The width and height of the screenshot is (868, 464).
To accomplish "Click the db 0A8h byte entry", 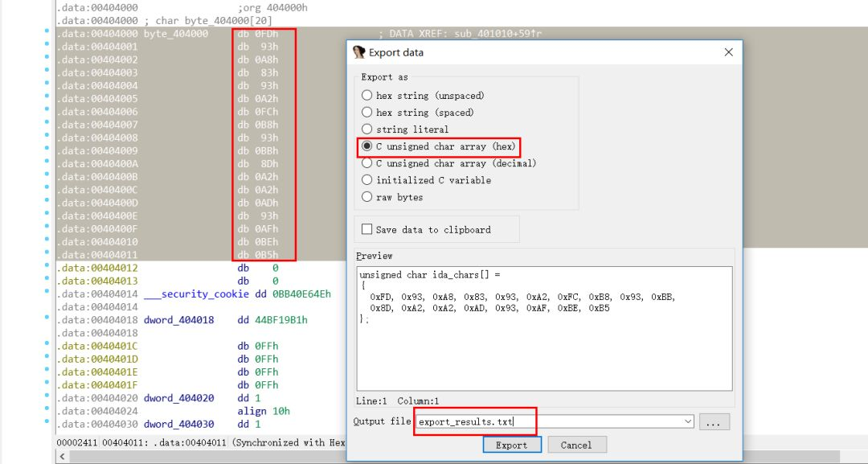I will pyautogui.click(x=258, y=60).
